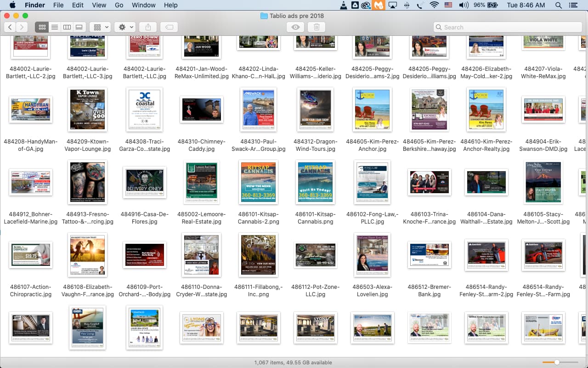Select 486101-Kitsap-Cannabis-2.png thumbnail
588x368 pixels.
tap(259, 182)
